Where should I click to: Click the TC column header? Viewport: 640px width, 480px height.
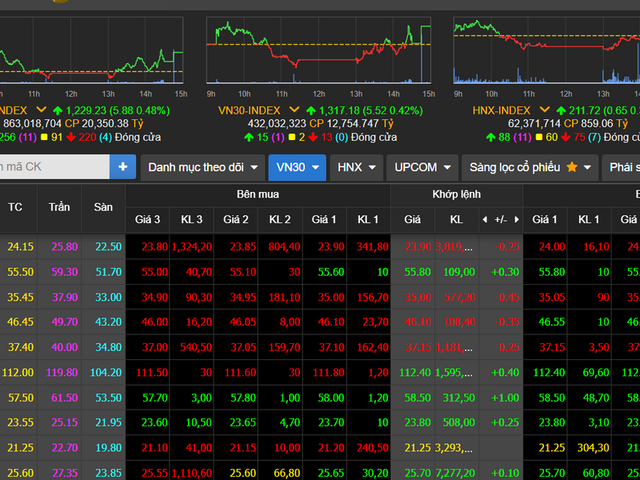click(16, 206)
